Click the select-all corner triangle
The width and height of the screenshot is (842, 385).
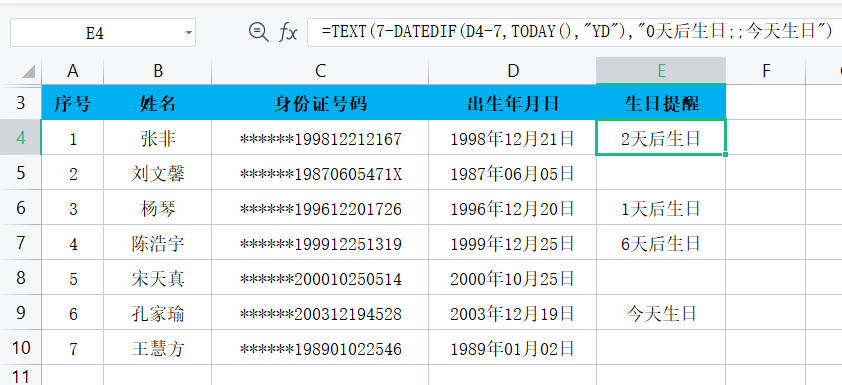(x=27, y=71)
